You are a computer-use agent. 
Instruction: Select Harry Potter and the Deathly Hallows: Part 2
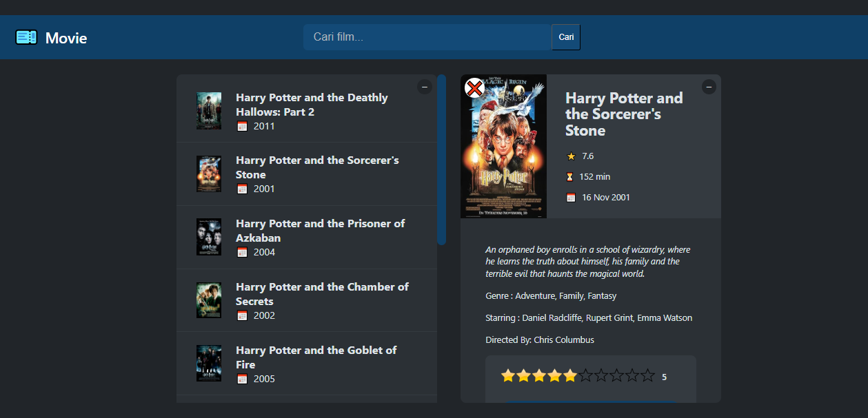click(312, 105)
